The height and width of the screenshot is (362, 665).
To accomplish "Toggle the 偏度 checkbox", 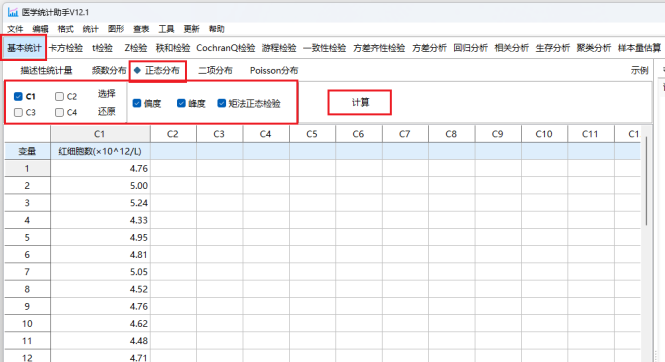I will tap(137, 103).
